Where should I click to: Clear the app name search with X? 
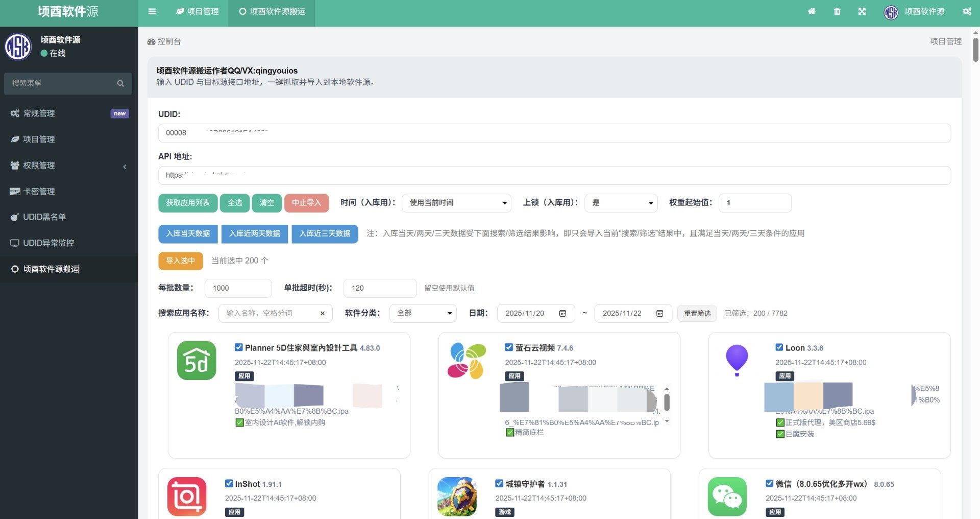click(x=323, y=313)
